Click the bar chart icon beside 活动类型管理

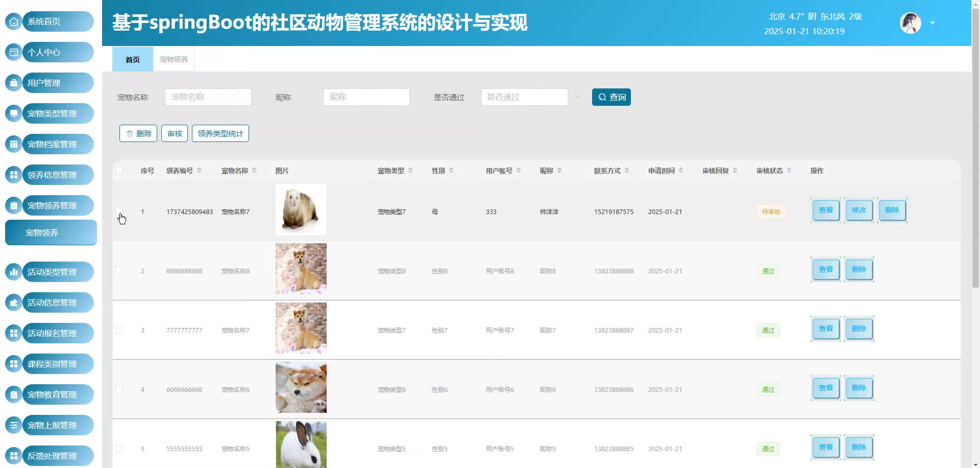coord(14,272)
